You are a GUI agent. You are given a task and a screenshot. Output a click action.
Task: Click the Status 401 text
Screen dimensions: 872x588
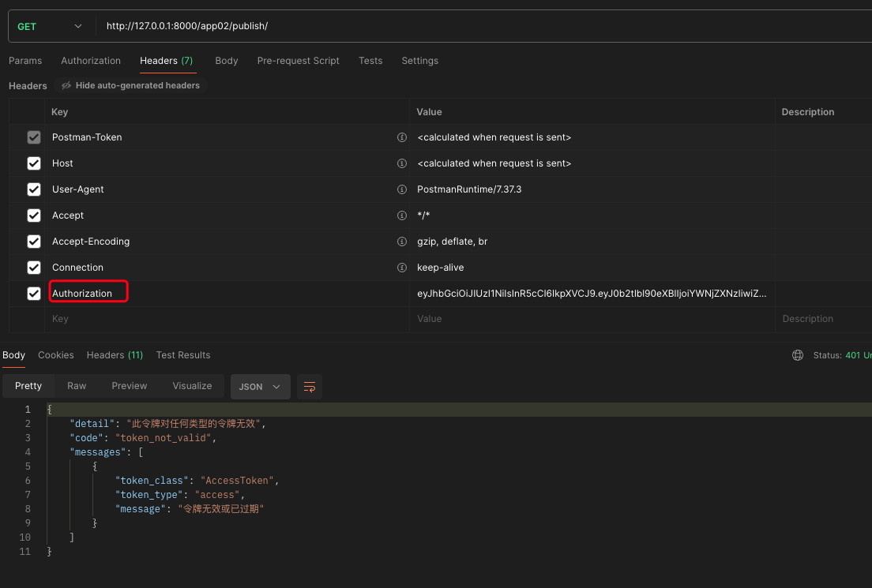point(842,356)
